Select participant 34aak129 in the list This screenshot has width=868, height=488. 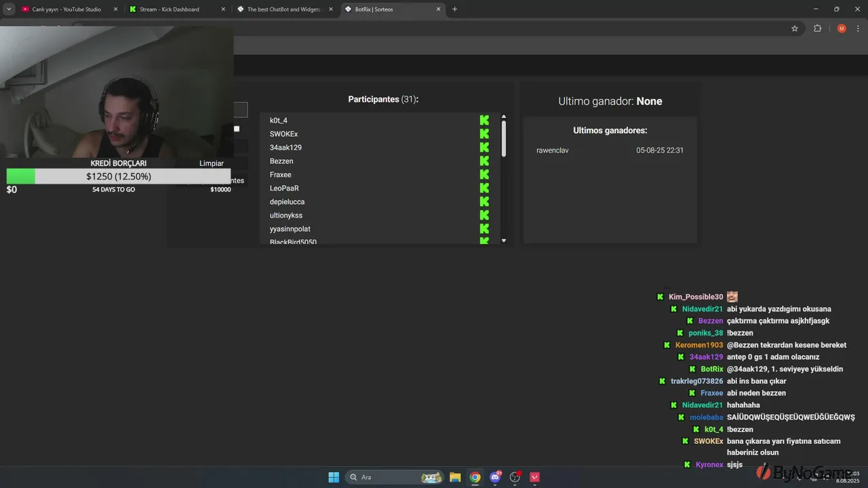(x=285, y=148)
